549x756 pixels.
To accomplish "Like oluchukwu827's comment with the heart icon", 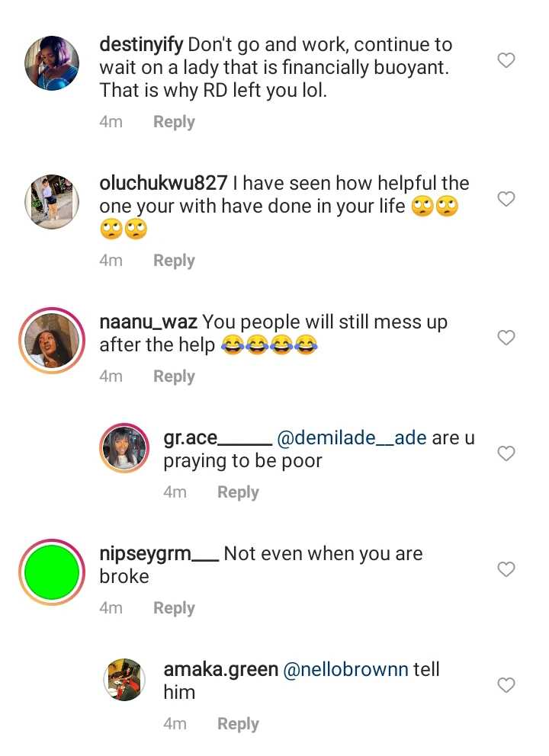I will point(506,199).
